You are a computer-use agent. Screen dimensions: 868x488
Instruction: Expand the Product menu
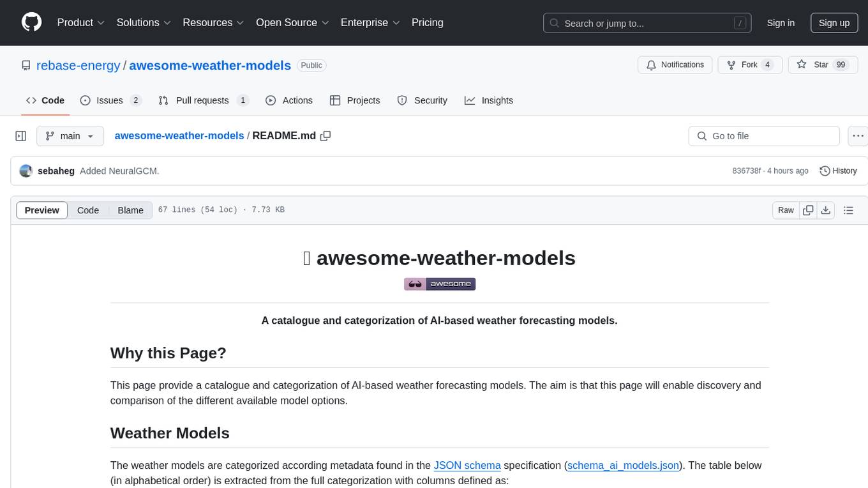[x=81, y=22]
